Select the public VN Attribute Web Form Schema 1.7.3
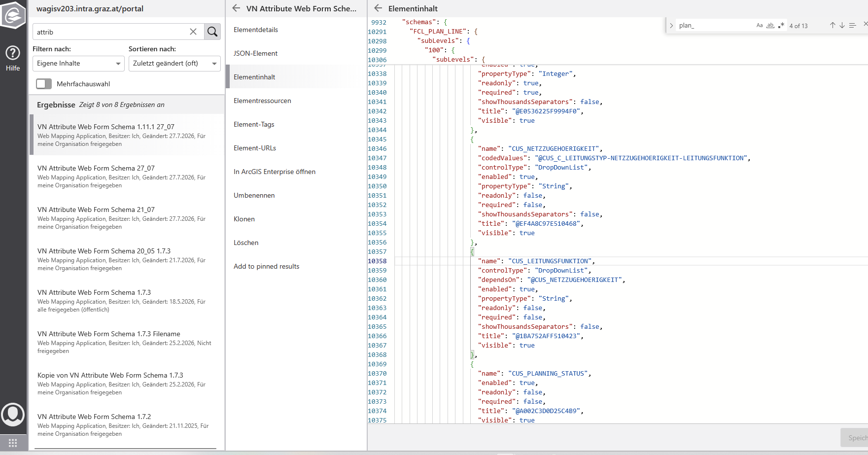Screen dimensions: 868x455 pos(126,301)
